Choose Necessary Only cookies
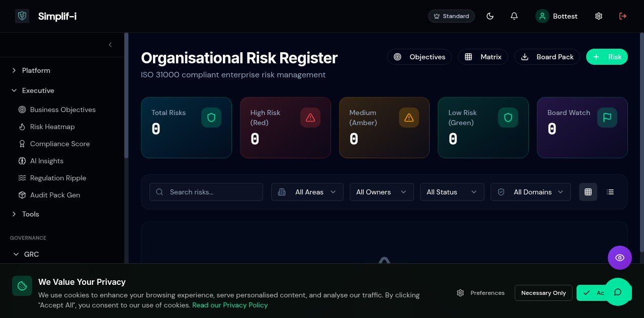Screen dimensions: 644x318 (x=543, y=293)
